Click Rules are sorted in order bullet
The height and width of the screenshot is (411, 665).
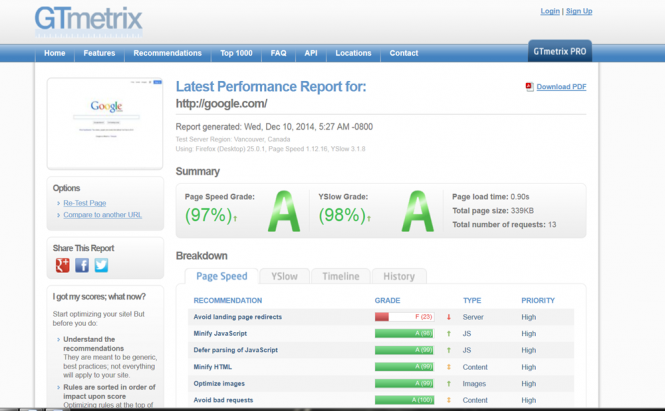coord(109,391)
